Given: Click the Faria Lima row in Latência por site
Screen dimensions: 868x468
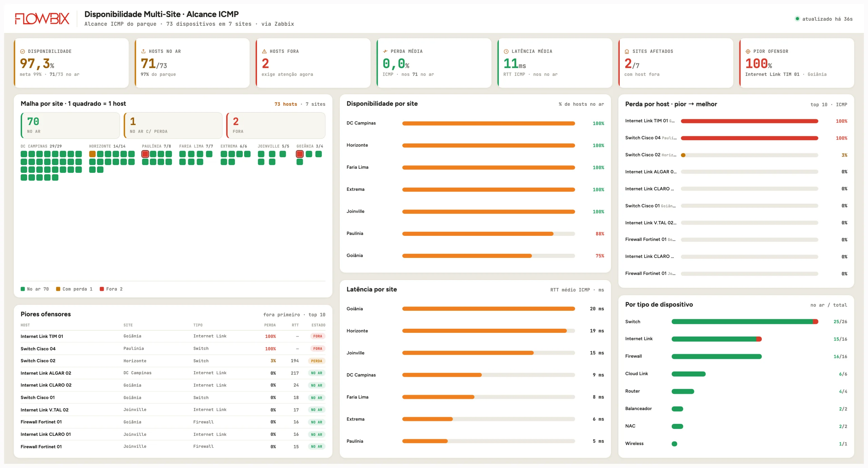Looking at the screenshot, I should click(x=475, y=397).
